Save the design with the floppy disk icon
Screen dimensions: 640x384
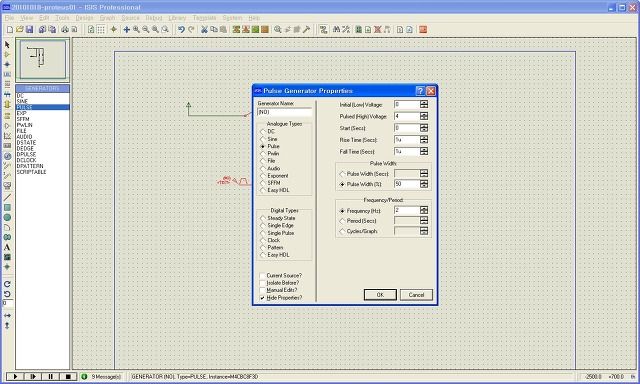tap(29, 29)
